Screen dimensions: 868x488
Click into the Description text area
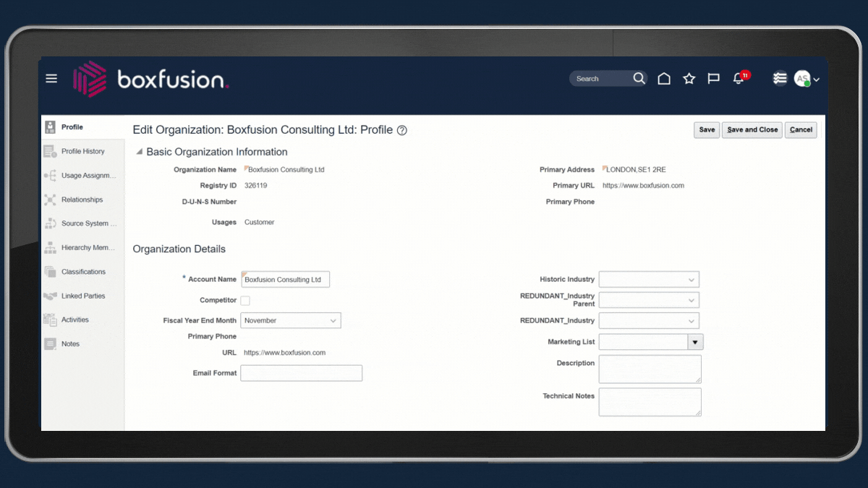[x=649, y=369]
